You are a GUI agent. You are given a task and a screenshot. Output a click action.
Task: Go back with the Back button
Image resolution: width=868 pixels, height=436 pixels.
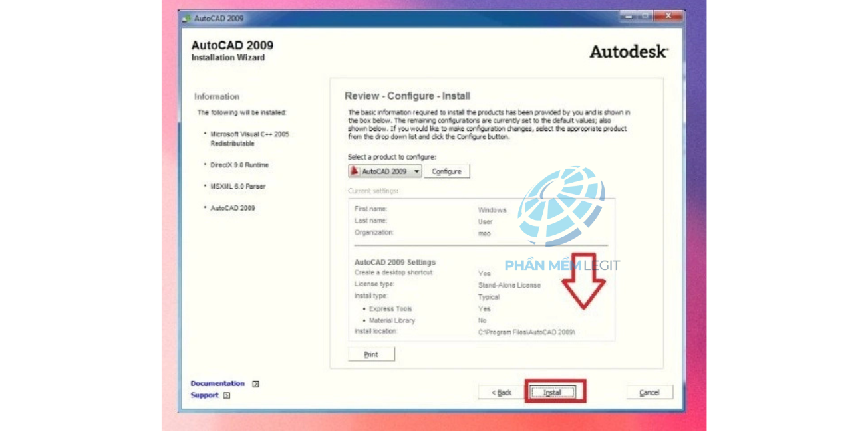click(502, 393)
